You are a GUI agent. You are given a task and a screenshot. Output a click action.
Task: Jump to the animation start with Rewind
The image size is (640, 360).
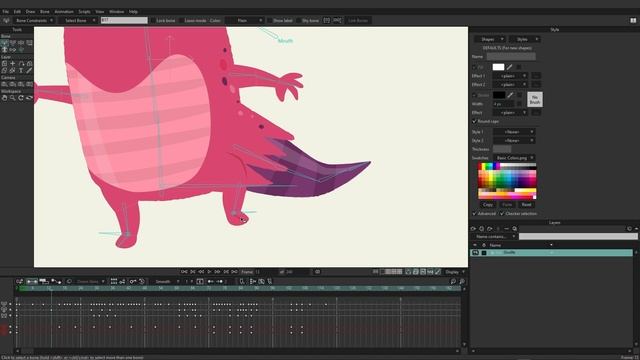[184, 272]
